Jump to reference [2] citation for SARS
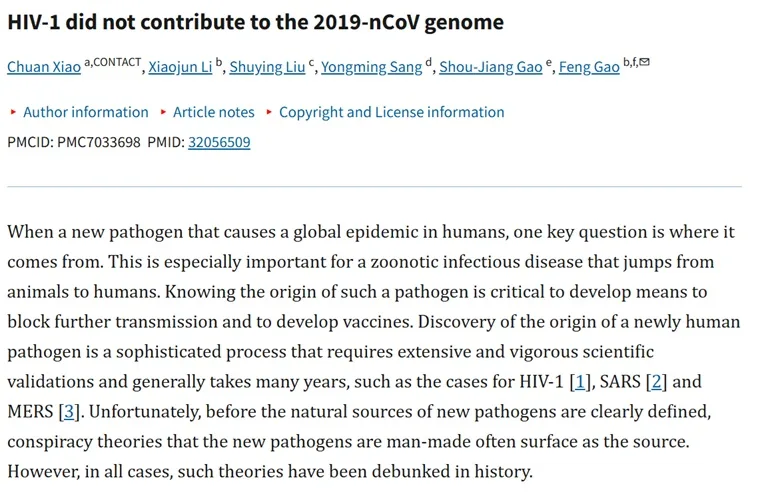This screenshot has height=492, width=758. click(657, 381)
